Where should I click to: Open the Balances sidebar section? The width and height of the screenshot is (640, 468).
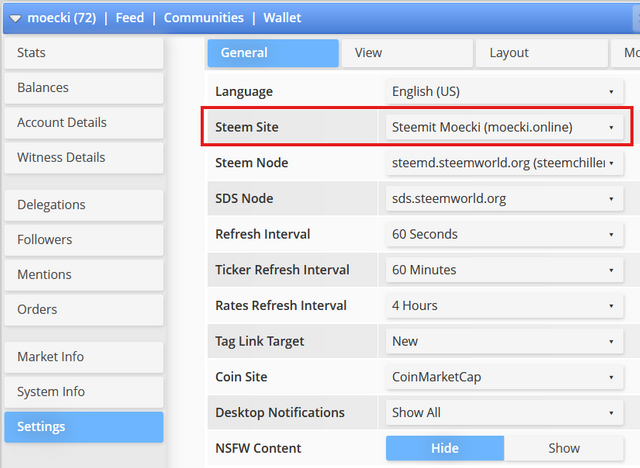[84, 88]
